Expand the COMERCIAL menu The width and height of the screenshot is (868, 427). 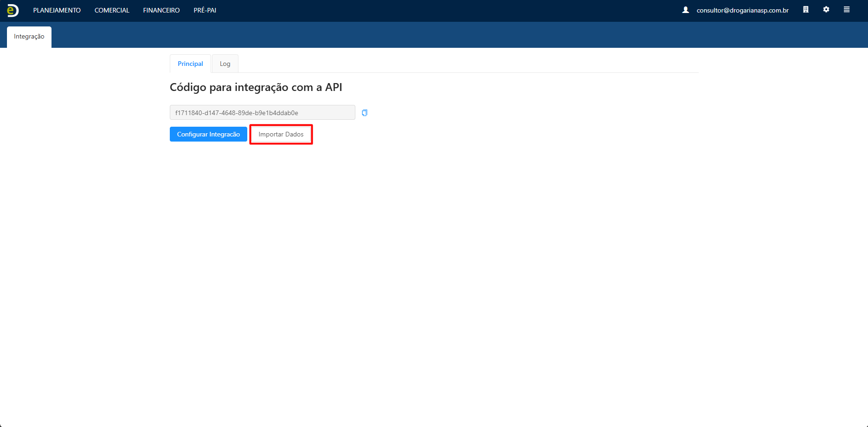point(112,10)
